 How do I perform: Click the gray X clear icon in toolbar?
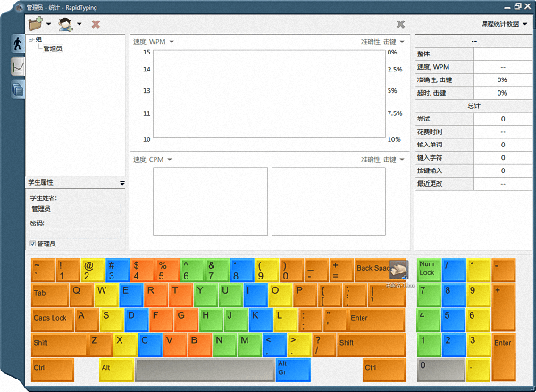[400, 24]
